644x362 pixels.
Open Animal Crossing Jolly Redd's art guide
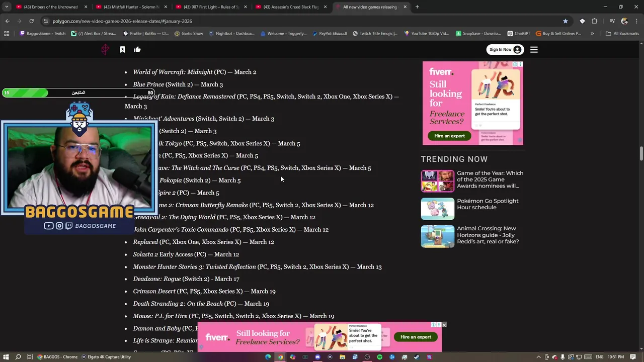click(488, 235)
